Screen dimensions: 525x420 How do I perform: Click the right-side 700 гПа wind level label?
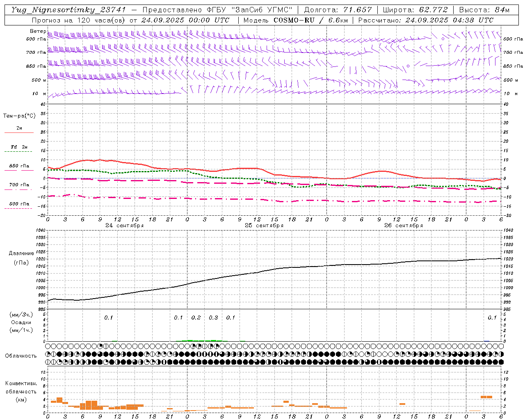pos(513,52)
